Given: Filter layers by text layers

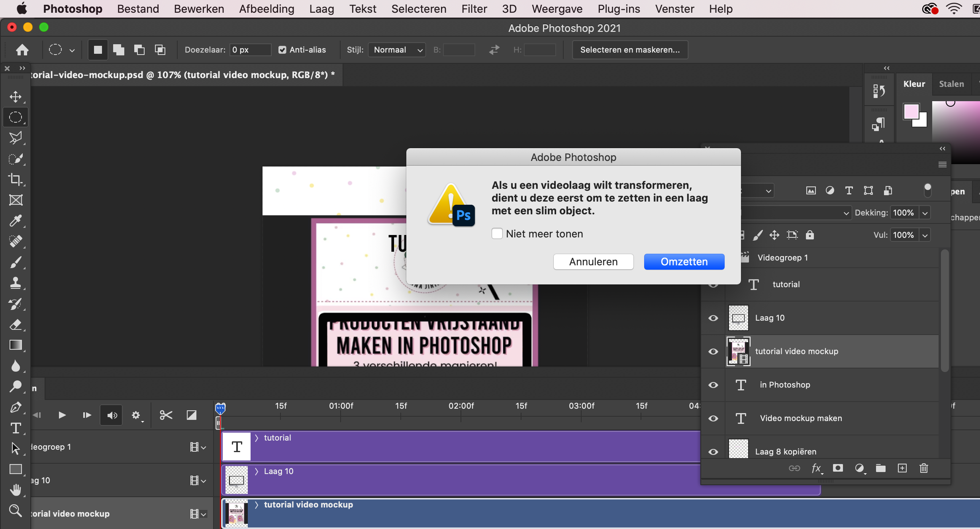Looking at the screenshot, I should (x=848, y=190).
